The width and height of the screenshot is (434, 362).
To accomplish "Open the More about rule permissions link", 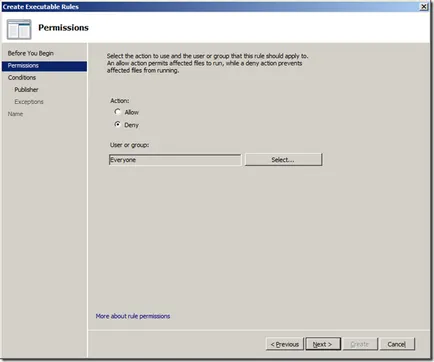I will coord(133,316).
